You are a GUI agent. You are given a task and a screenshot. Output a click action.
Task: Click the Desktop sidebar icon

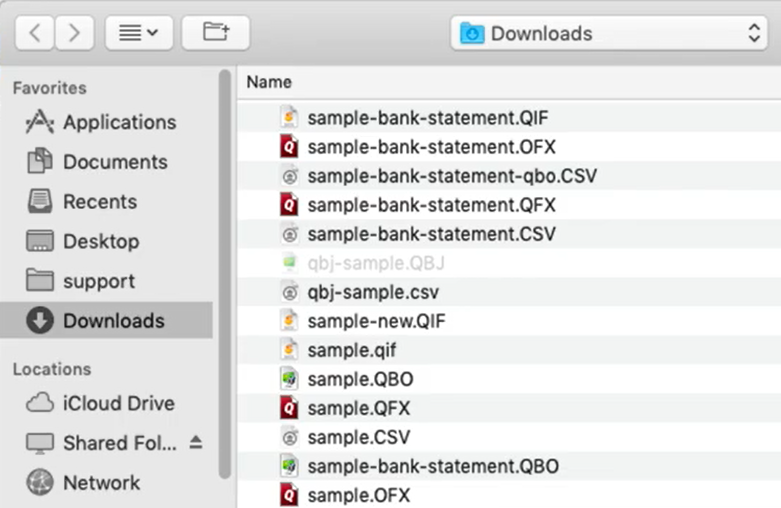[39, 241]
